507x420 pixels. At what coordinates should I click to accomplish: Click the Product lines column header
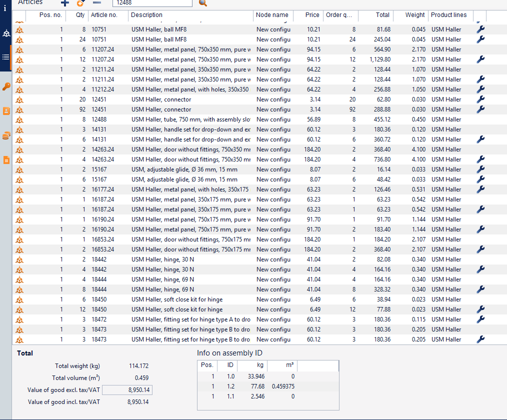coord(450,15)
